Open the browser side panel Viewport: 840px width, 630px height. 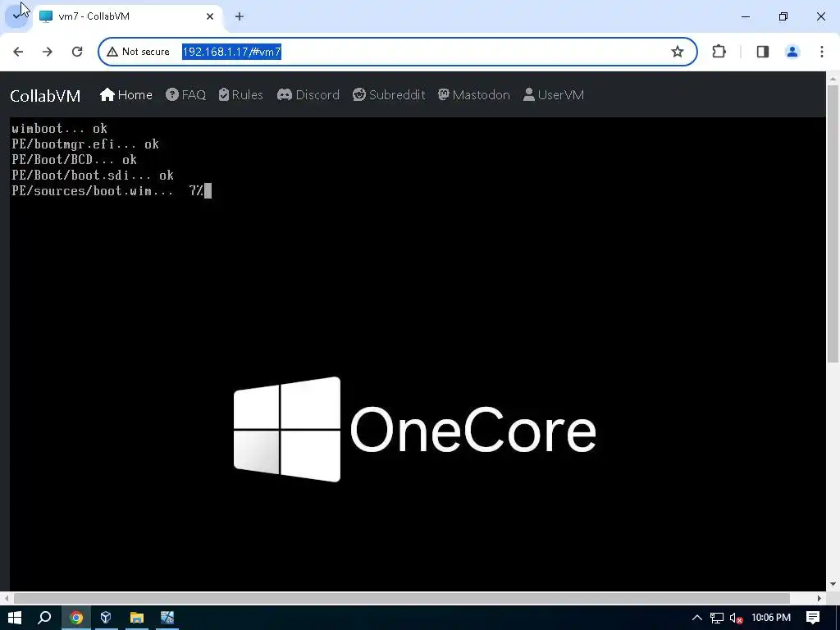[x=763, y=52]
